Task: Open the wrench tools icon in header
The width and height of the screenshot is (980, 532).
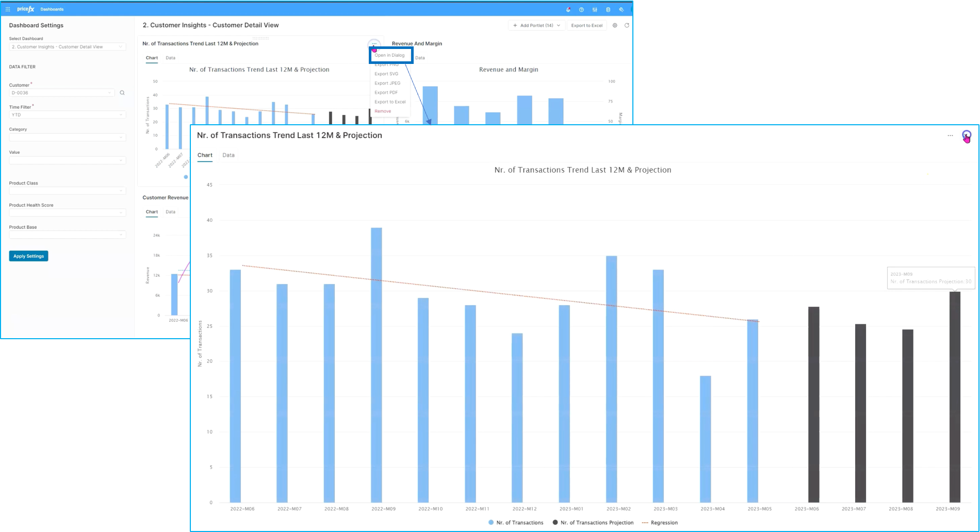Action: pyautogui.click(x=622, y=9)
